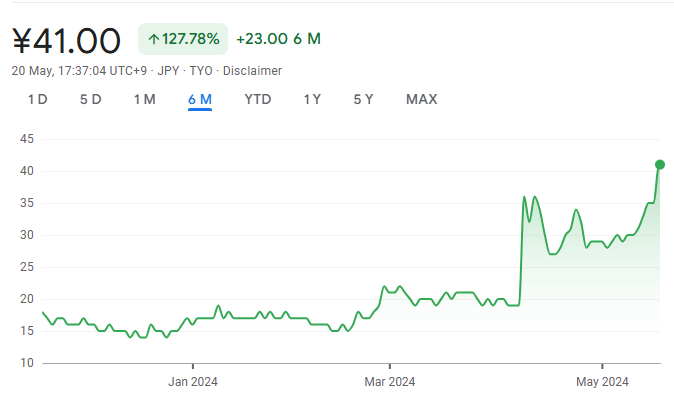This screenshot has height=399, width=674.
Task: Click the TYO exchange label
Action: point(201,71)
